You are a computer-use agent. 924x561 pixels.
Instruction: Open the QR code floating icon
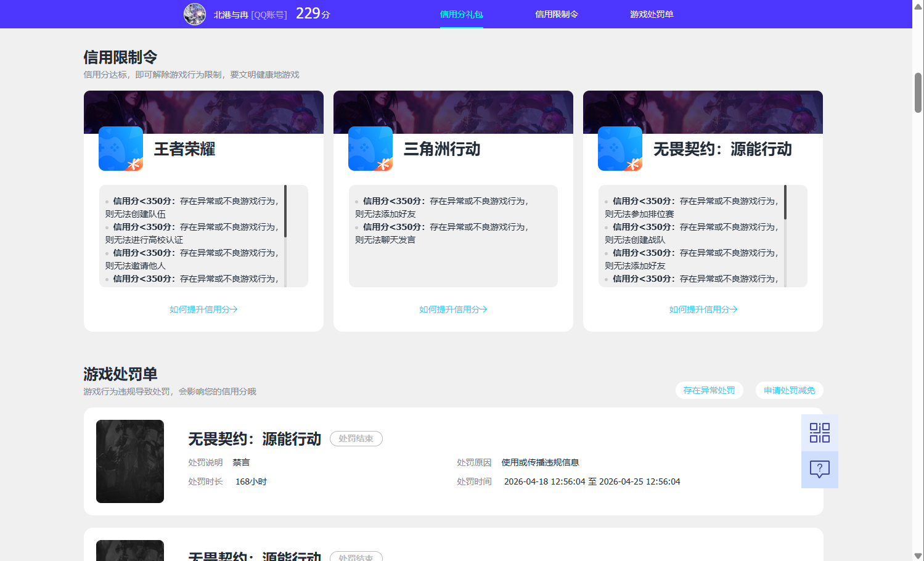820,433
